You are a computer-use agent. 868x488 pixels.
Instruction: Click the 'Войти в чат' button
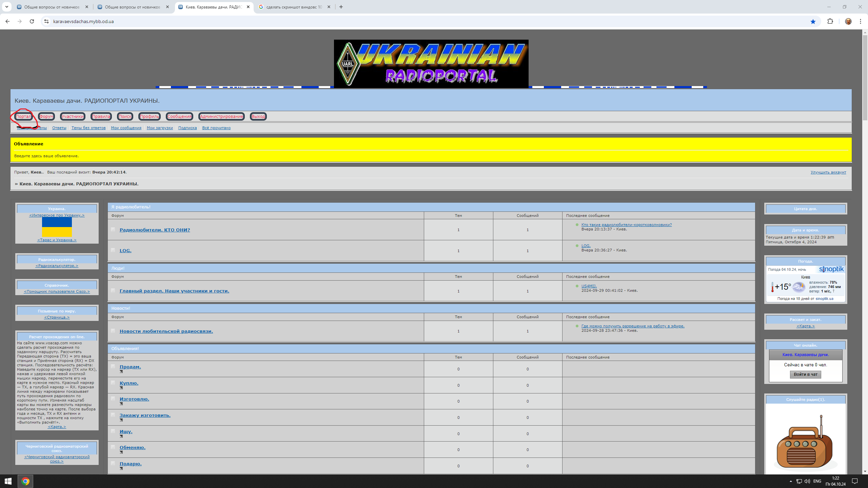805,374
